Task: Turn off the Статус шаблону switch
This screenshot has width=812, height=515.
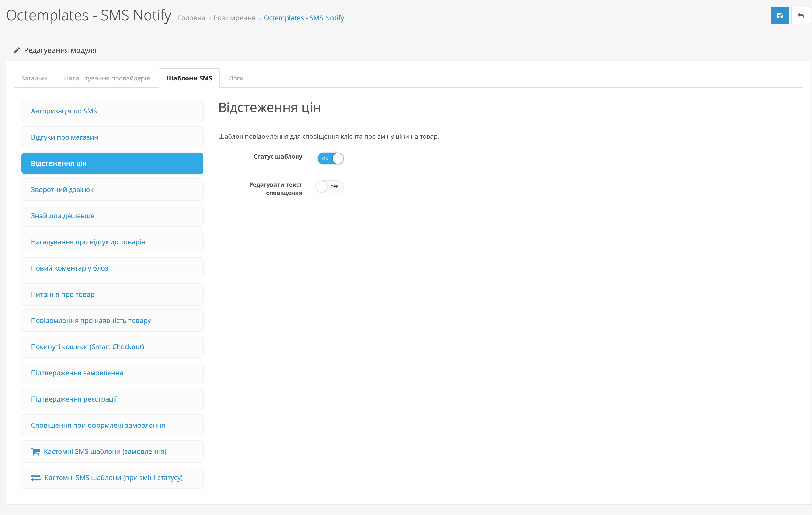Action: pos(330,159)
